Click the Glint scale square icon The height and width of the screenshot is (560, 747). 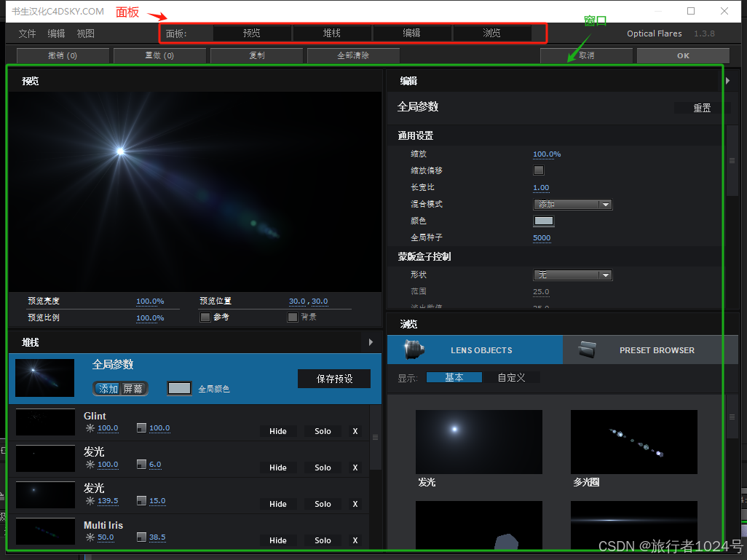click(141, 428)
